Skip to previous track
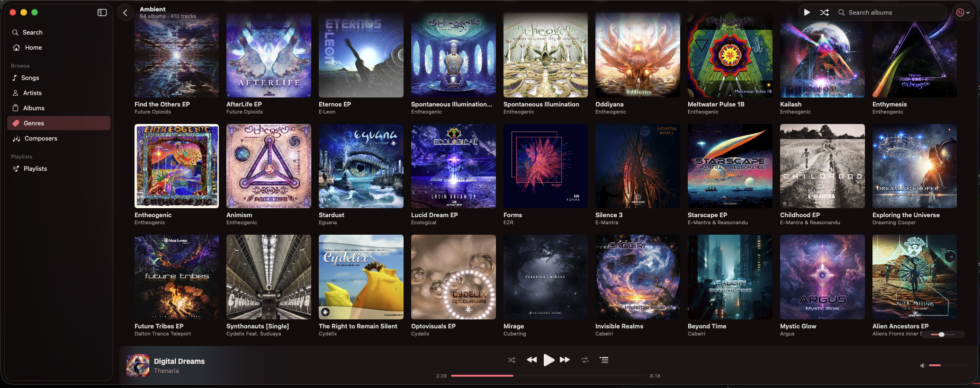The height and width of the screenshot is (388, 980). [531, 360]
